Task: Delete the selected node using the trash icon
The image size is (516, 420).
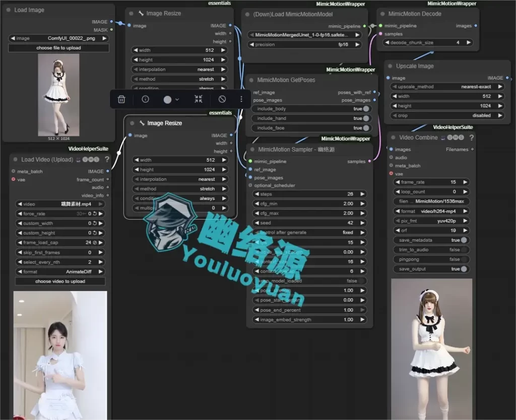Action: pos(121,99)
